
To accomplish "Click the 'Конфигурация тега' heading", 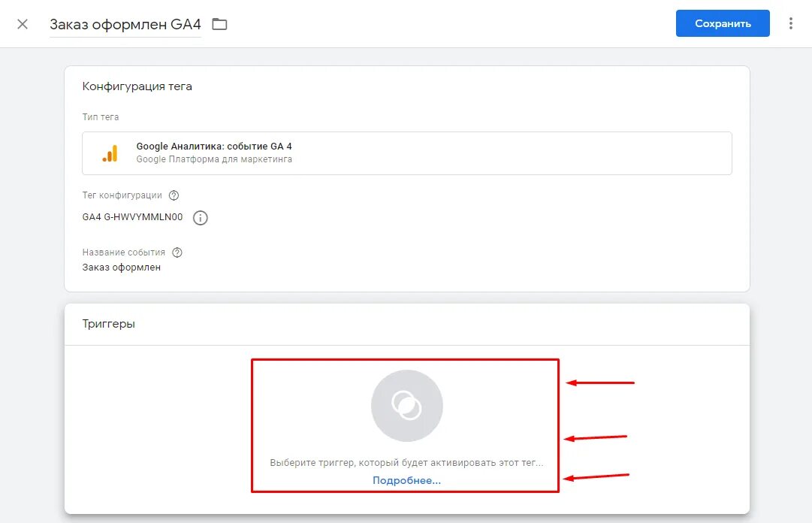I will coord(137,86).
